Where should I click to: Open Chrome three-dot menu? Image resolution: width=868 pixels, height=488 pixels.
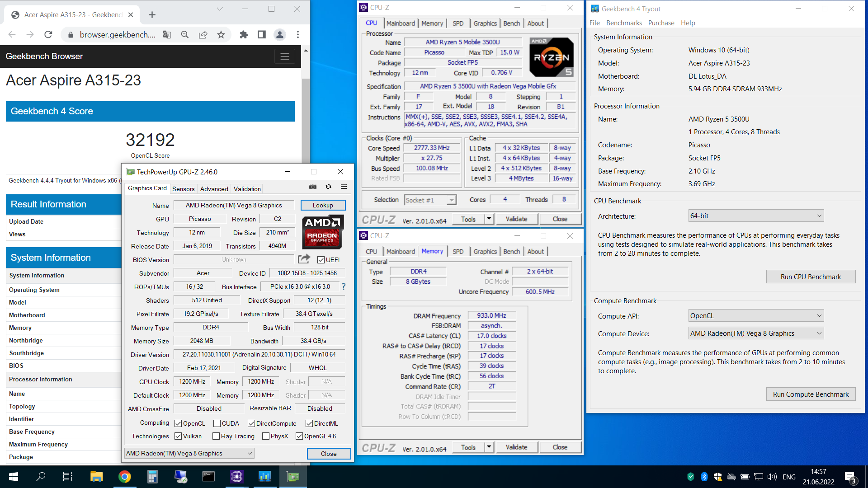pyautogui.click(x=298, y=34)
